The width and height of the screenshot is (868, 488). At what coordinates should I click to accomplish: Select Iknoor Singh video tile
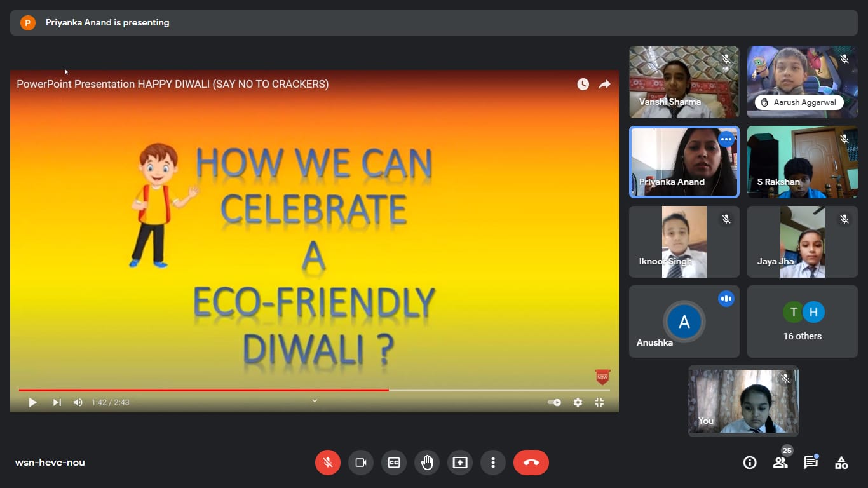684,241
